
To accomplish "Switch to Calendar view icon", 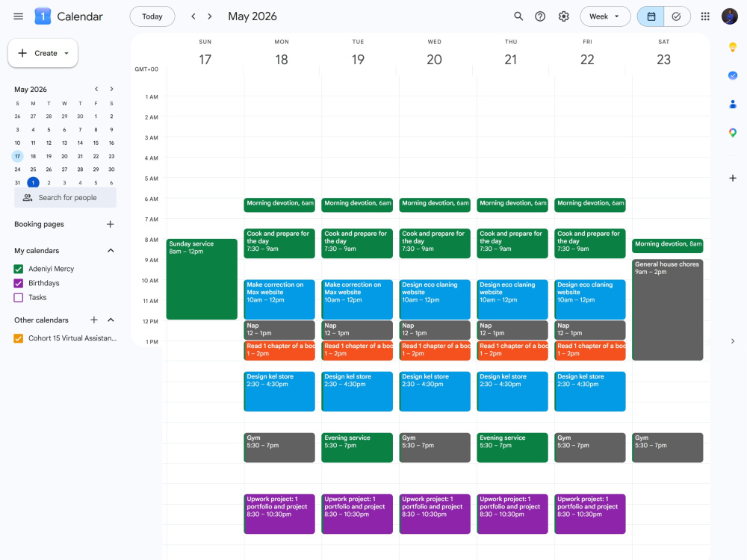I will (x=651, y=16).
